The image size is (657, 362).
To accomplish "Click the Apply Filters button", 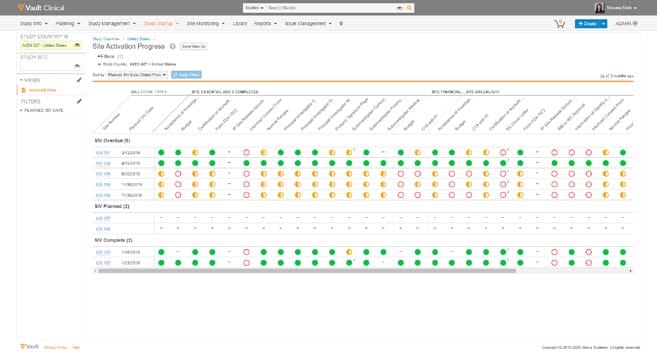I will pos(186,75).
